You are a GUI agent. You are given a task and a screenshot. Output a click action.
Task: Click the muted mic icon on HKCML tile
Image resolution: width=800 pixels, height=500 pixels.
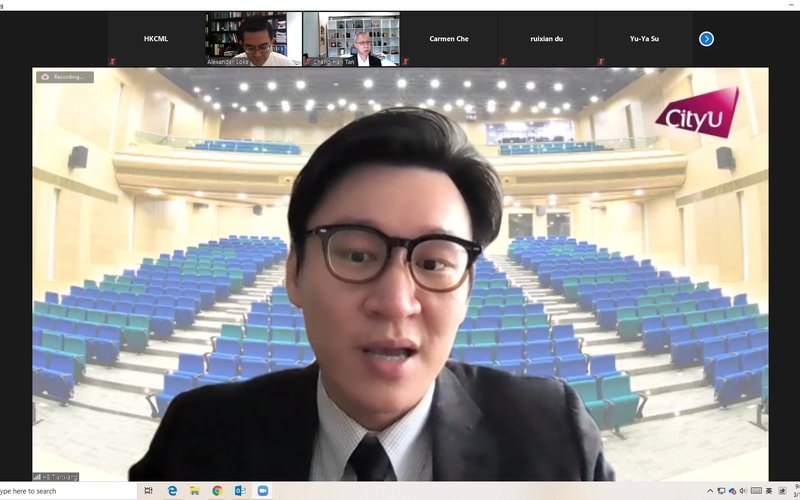coord(112,61)
